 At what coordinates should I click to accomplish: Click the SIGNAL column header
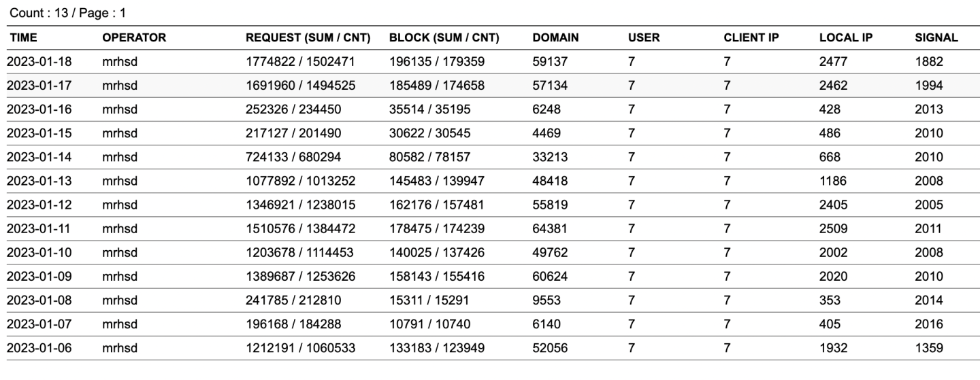936,39
